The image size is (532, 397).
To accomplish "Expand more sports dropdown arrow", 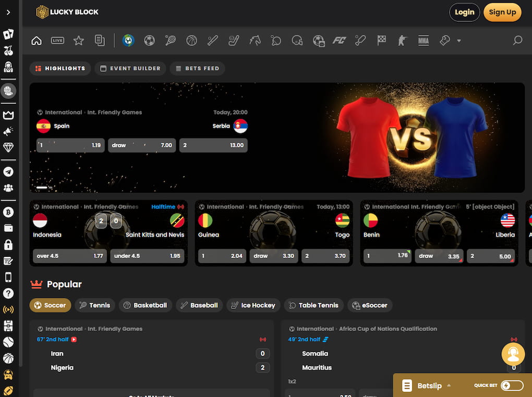I will point(458,41).
